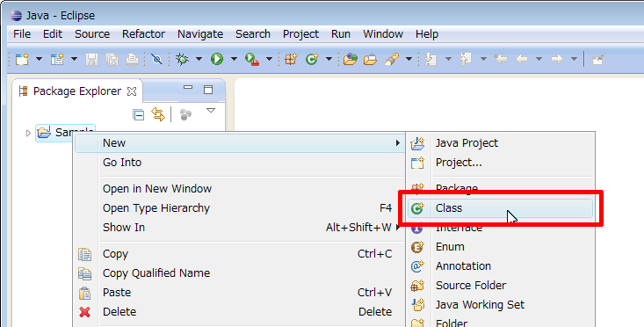
Task: Select Java Project in the New submenu
Action: pyautogui.click(x=500, y=143)
